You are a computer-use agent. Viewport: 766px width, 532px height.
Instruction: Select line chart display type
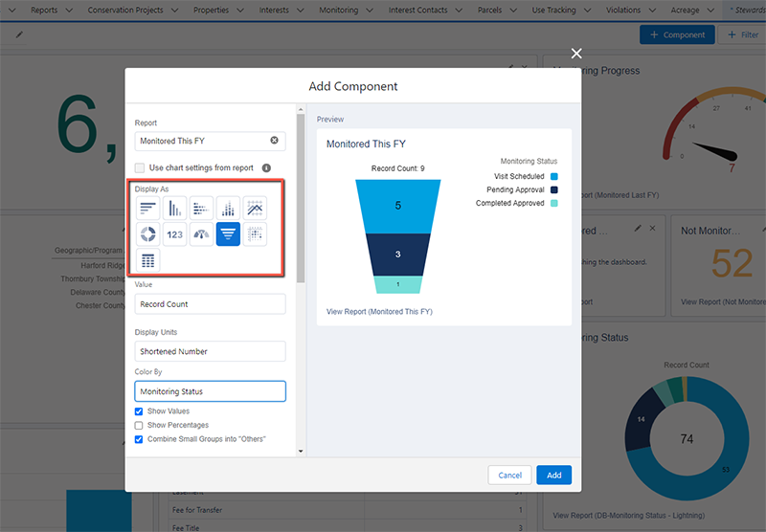tap(255, 209)
